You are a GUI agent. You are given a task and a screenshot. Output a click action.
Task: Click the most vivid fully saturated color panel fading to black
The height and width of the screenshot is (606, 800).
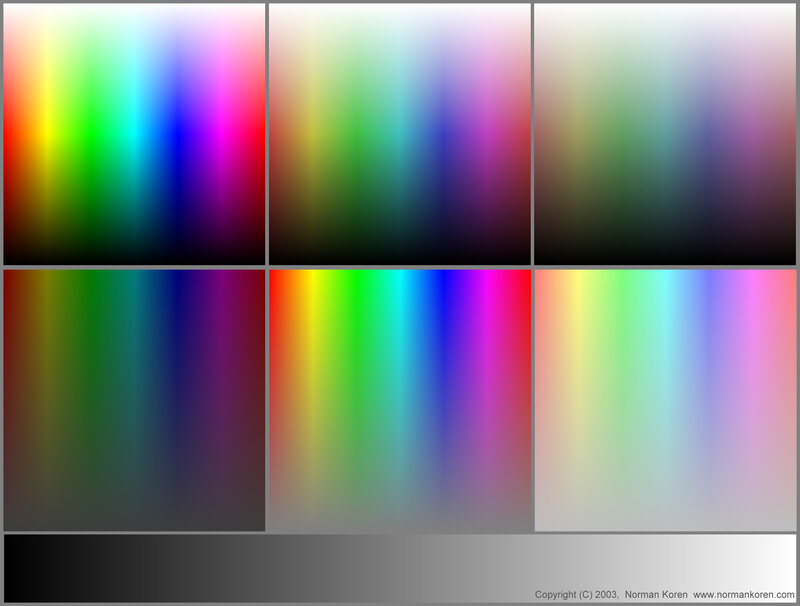click(x=134, y=134)
